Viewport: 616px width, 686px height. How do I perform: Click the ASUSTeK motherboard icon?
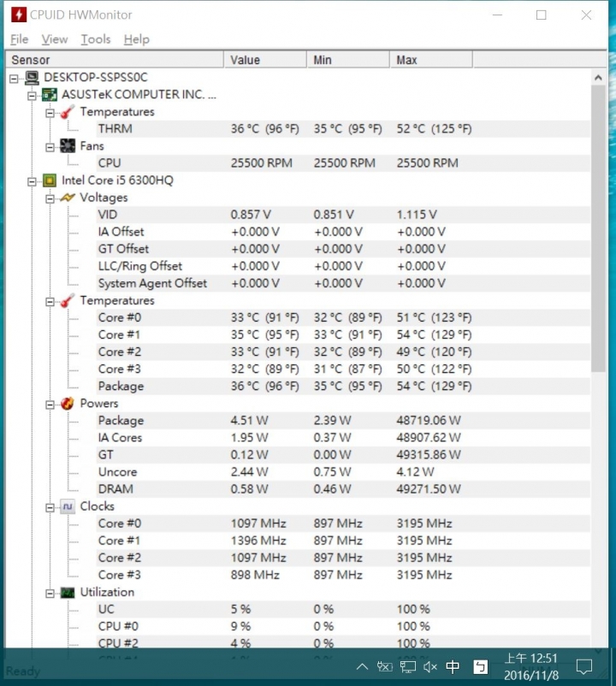coord(50,94)
